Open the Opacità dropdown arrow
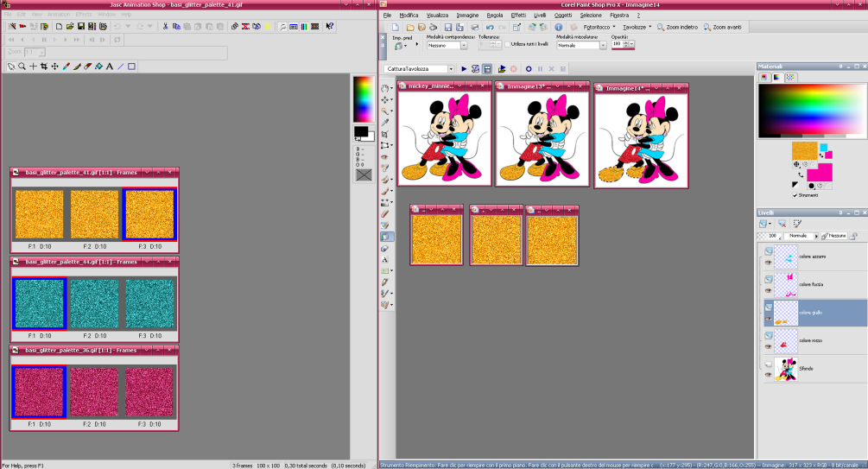This screenshot has width=868, height=469. point(631,44)
